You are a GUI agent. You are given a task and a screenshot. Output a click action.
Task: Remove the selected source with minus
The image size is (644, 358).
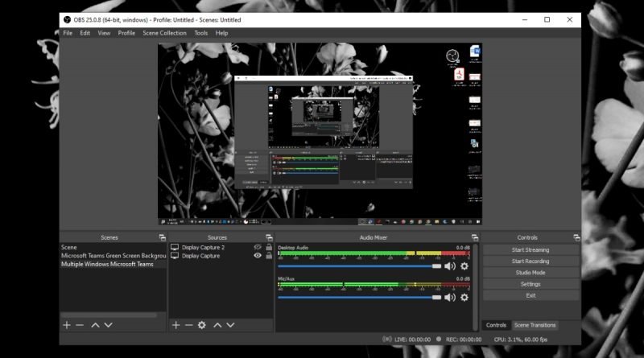189,325
